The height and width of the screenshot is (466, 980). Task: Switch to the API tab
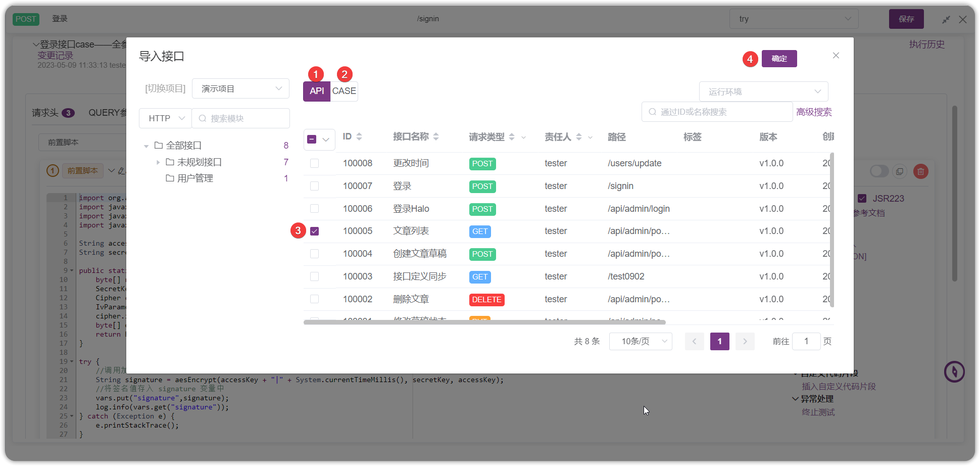click(317, 91)
